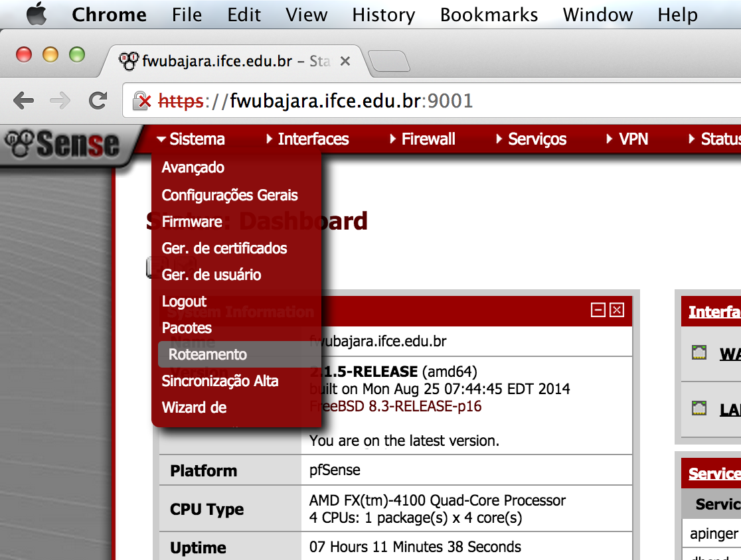The width and height of the screenshot is (741, 560).
Task: Open Pacotes menu entry
Action: point(187,328)
